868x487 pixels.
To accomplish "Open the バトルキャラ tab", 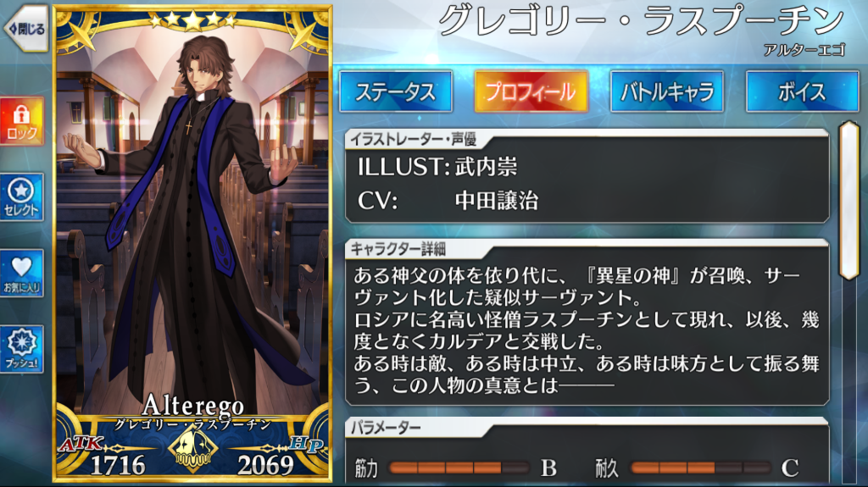I will [x=667, y=91].
